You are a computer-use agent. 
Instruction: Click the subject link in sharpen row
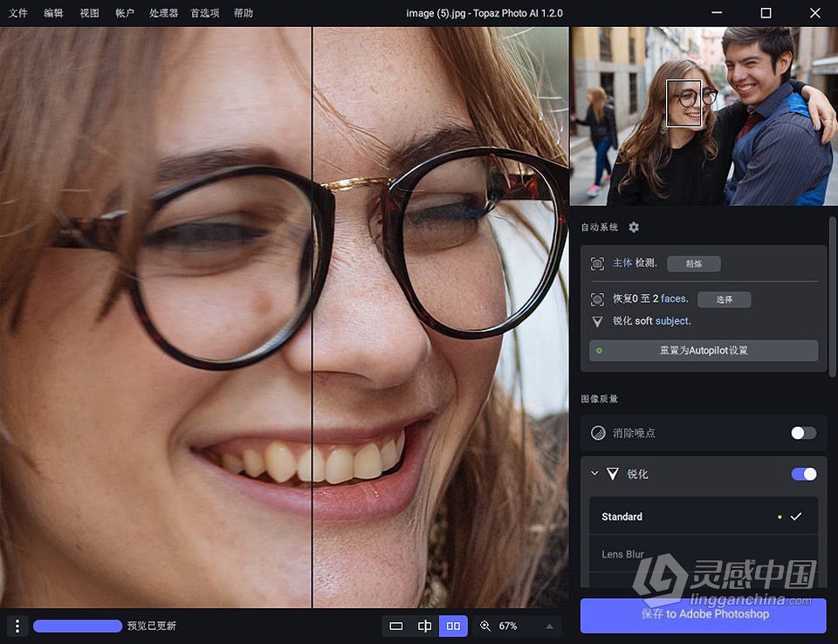click(673, 321)
